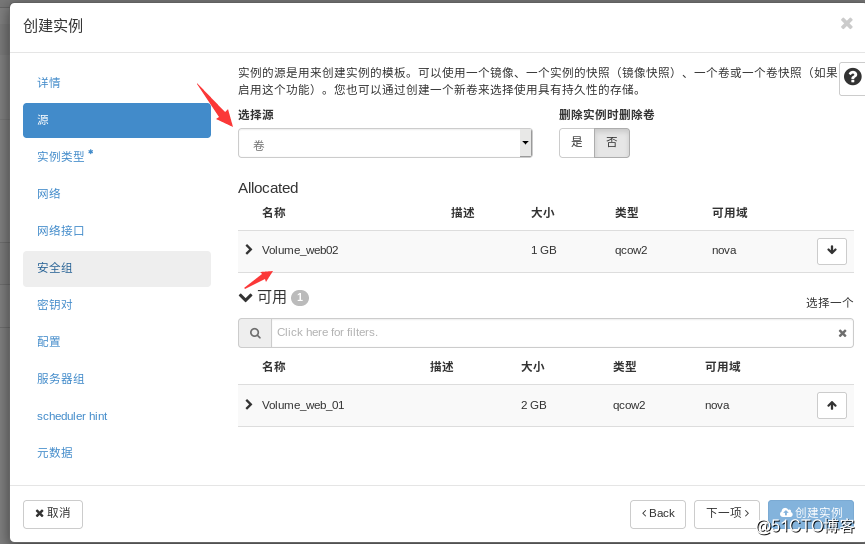Click the 创建实例 launch button

click(x=810, y=514)
